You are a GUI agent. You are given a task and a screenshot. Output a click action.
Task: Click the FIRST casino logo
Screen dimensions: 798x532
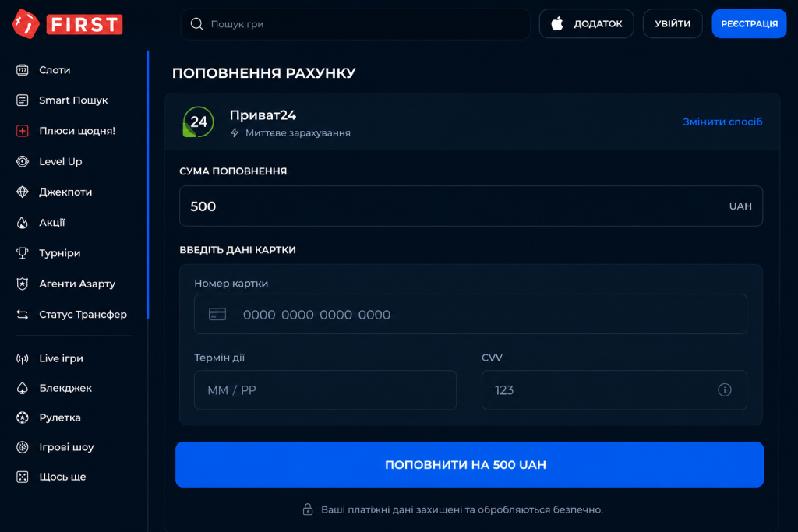click(x=68, y=24)
